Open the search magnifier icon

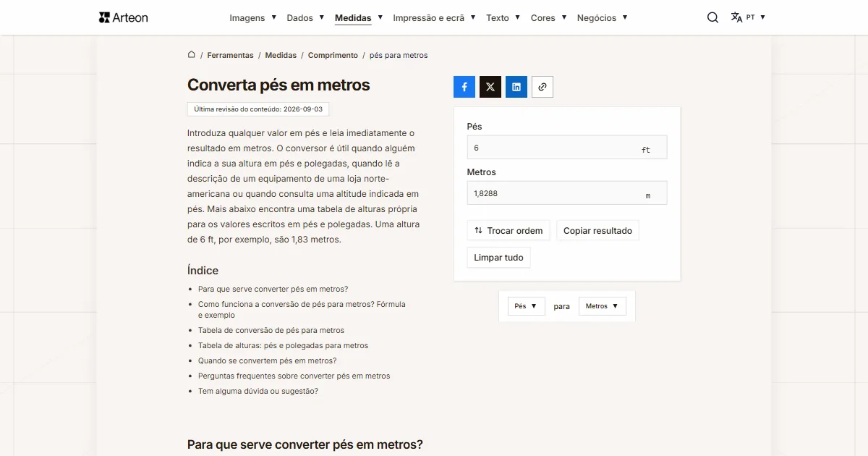(712, 17)
